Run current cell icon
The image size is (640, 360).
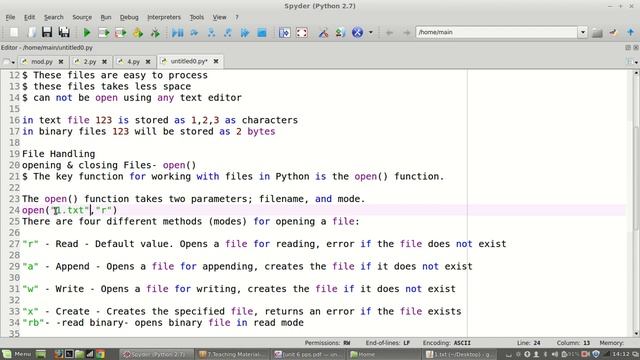[104, 33]
